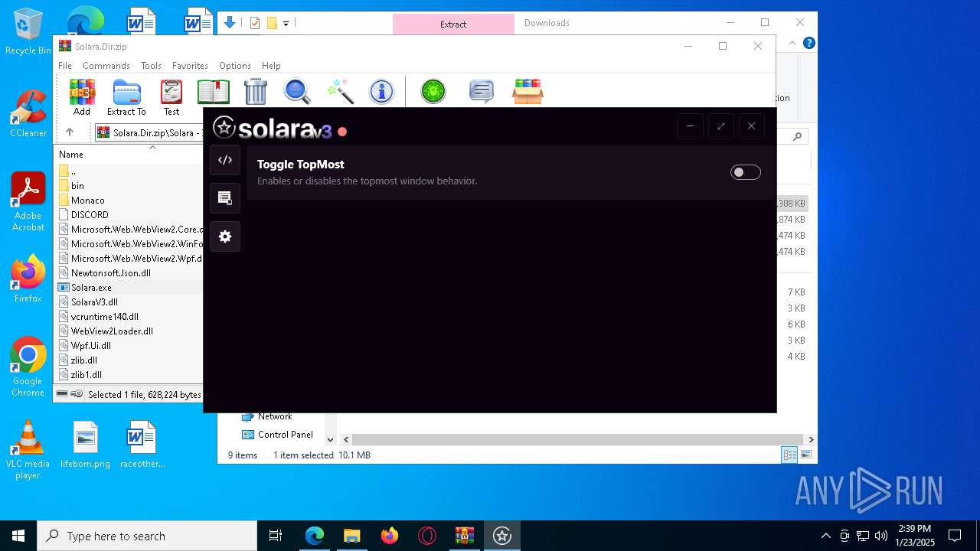Select WebView2Loader.dll in the list
This screenshot has height=551, width=980.
click(112, 331)
